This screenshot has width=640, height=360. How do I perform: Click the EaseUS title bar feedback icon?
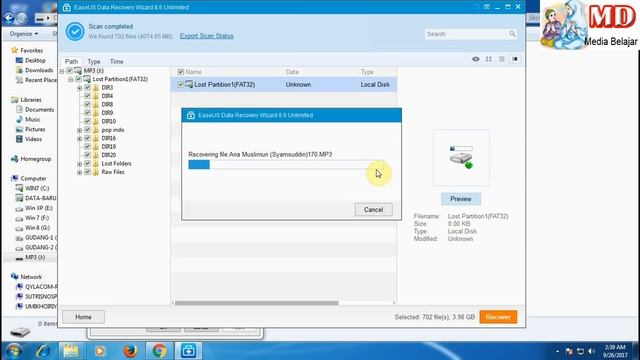[x=487, y=7]
